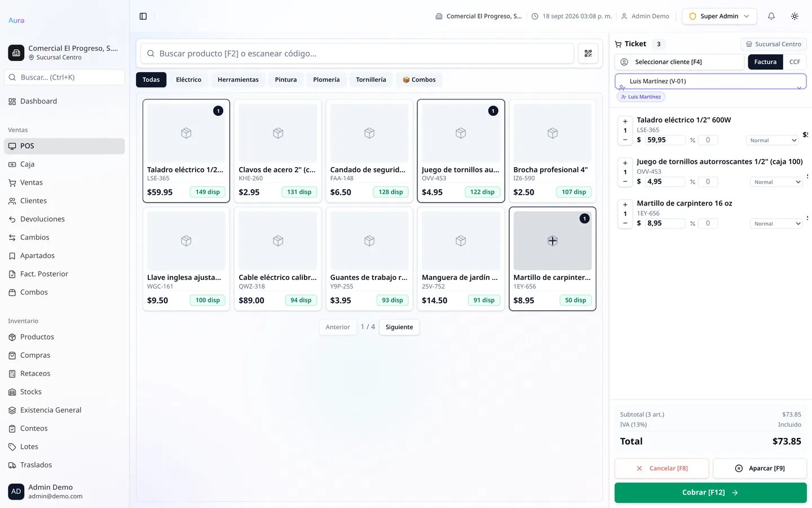Open Productos in Inventario

tap(64, 337)
